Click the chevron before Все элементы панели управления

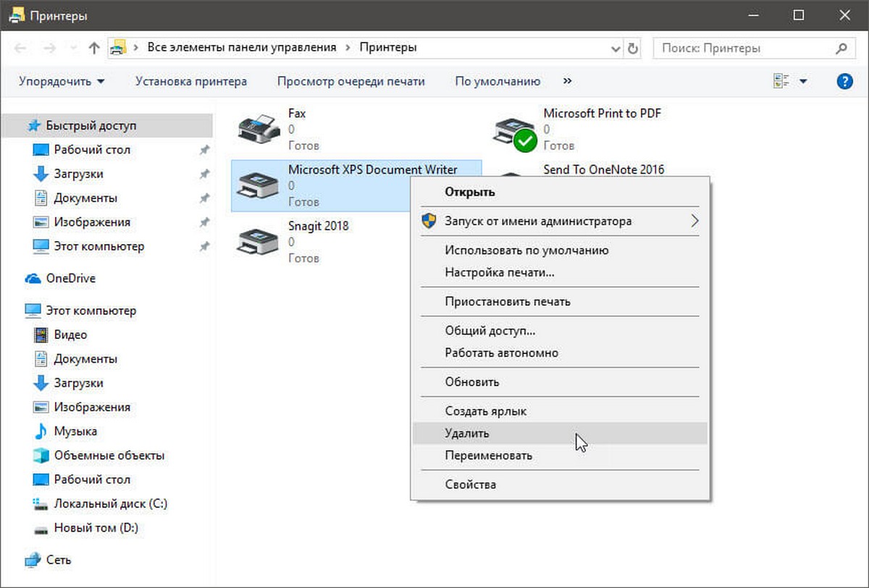(x=135, y=48)
